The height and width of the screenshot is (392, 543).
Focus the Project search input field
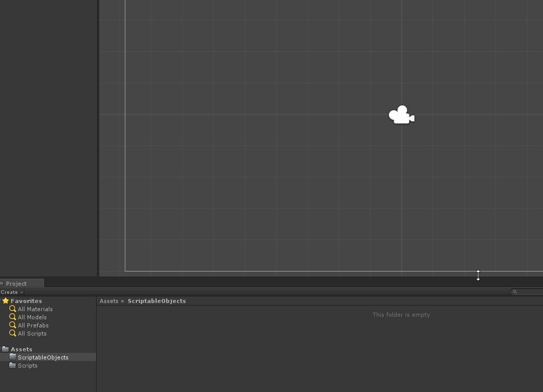coord(530,292)
